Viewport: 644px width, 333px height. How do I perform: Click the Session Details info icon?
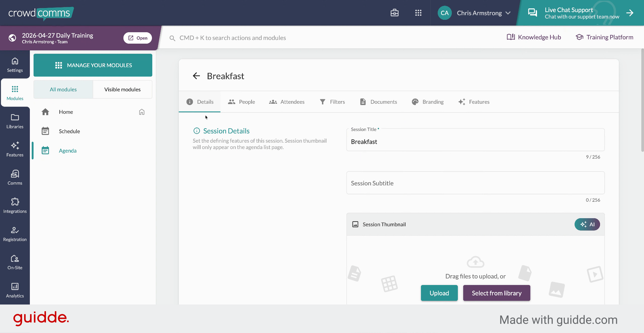[197, 131]
